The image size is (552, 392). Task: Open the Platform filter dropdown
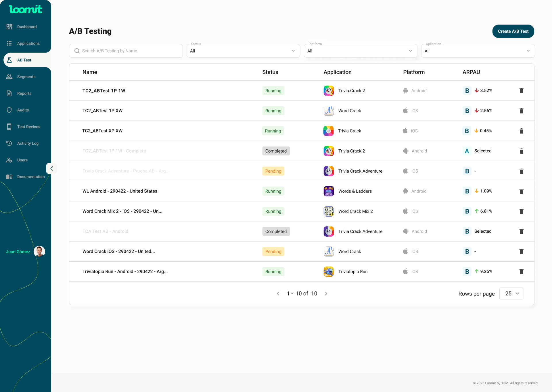(x=361, y=51)
